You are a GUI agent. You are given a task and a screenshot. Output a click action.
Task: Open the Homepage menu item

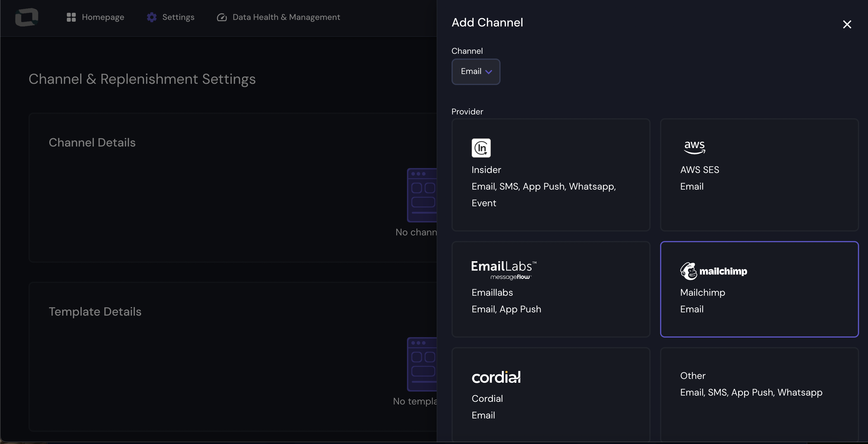[103, 17]
